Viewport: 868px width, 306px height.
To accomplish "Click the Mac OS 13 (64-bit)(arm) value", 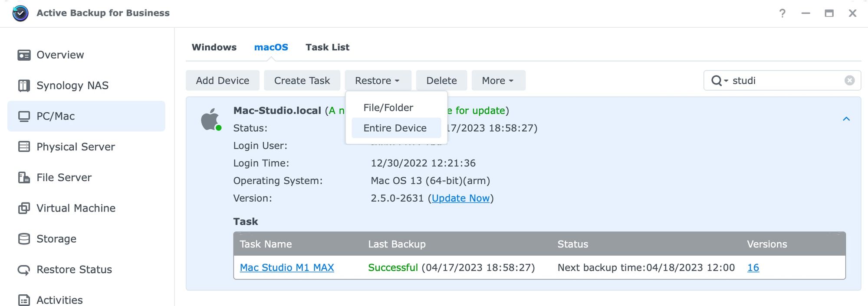I will [x=430, y=181].
